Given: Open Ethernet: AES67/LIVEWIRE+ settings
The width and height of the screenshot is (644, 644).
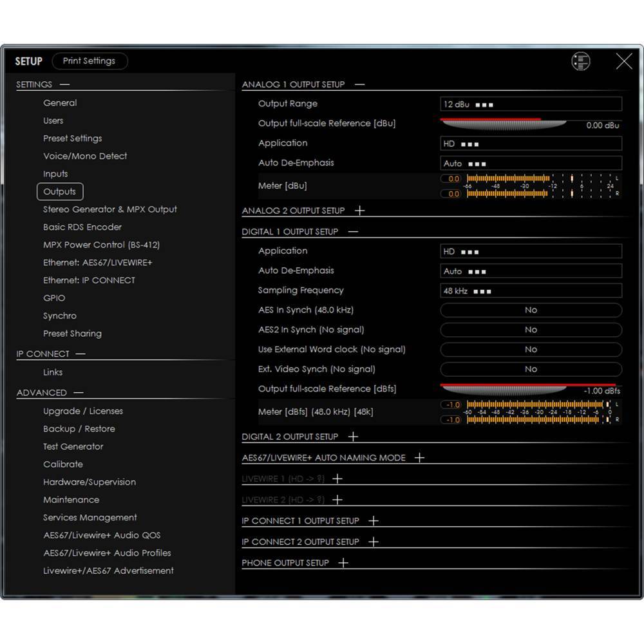Looking at the screenshot, I should tap(98, 263).
